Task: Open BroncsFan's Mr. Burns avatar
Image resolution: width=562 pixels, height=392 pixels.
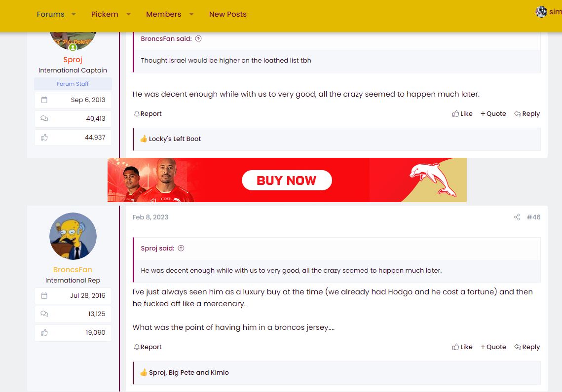Action: [73, 236]
